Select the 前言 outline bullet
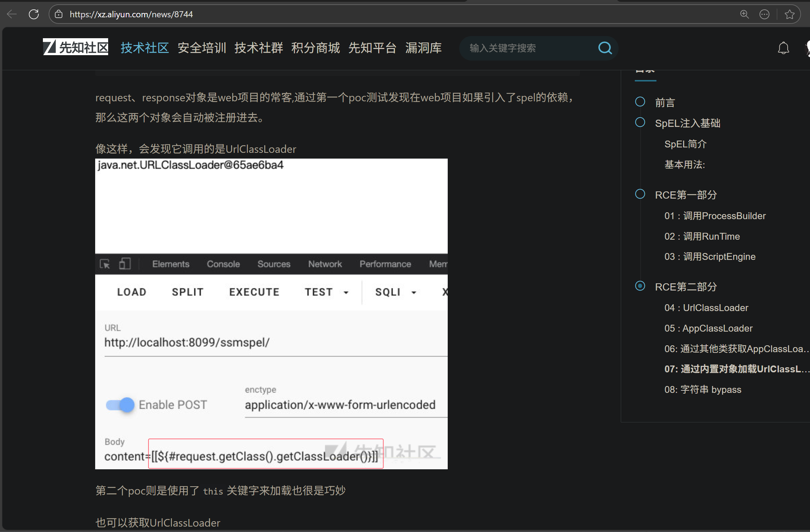The width and height of the screenshot is (810, 532). 640,102
